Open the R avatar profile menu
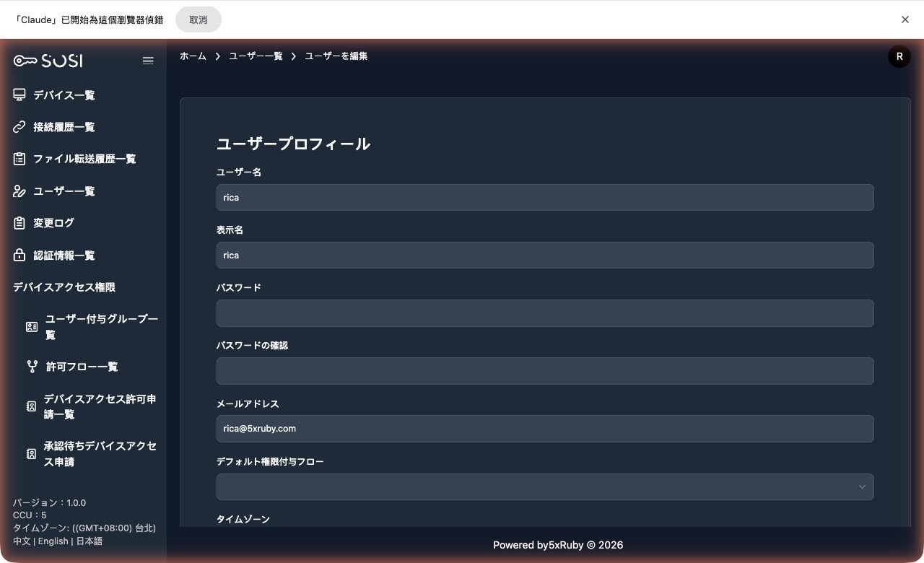 pyautogui.click(x=899, y=56)
